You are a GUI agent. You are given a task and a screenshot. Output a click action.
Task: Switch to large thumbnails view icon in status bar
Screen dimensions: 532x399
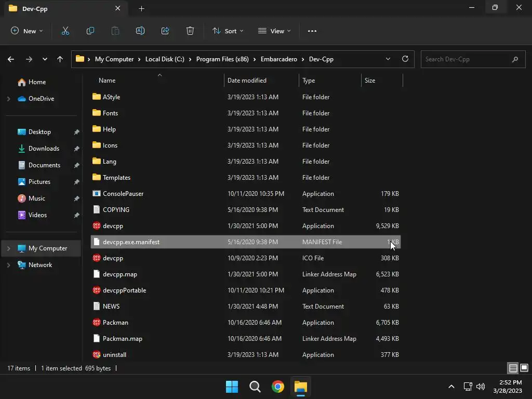[524, 368]
